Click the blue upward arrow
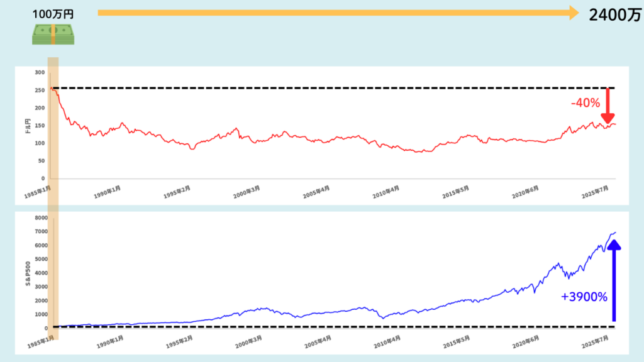The height and width of the screenshot is (362, 644). (614, 283)
